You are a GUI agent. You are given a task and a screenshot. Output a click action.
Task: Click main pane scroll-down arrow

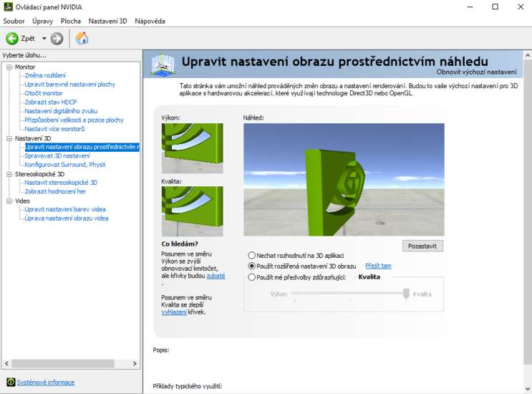(528, 389)
